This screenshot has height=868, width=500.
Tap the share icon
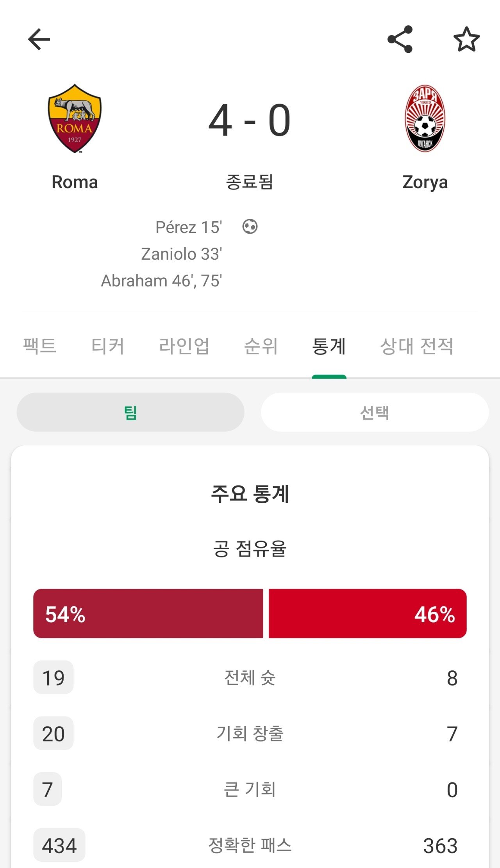pos(400,39)
